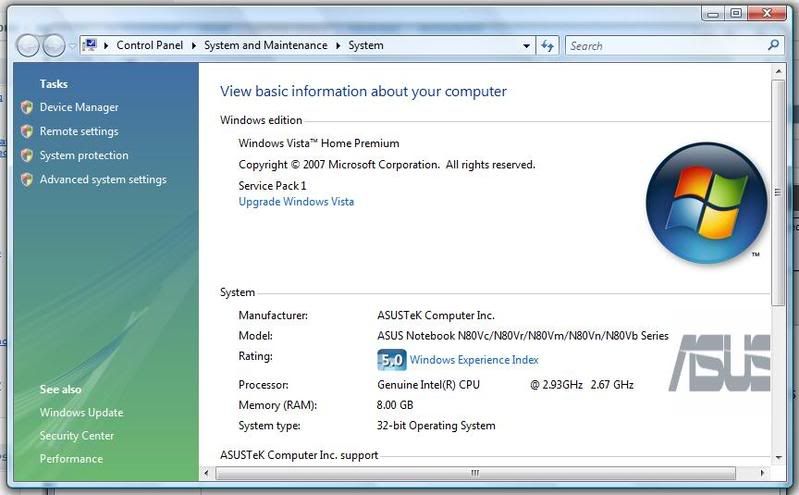Close the System window
This screenshot has width=799, height=495.
[767, 13]
